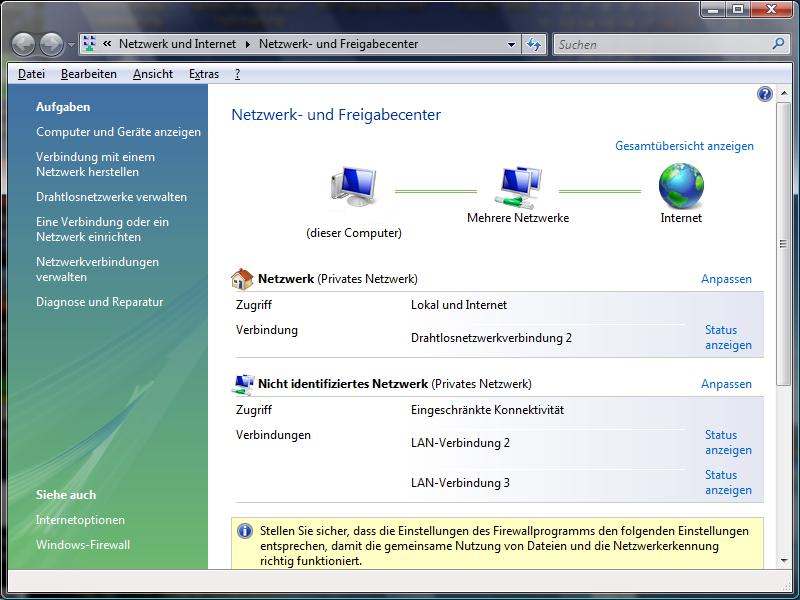Screen dimensions: 800x600
Task: Open the ? help menu
Action: point(237,74)
